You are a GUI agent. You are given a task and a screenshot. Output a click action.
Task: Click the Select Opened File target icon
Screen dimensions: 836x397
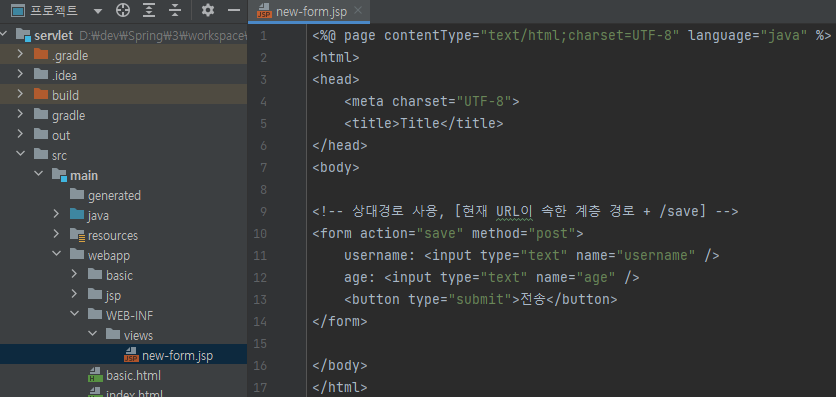pos(123,10)
